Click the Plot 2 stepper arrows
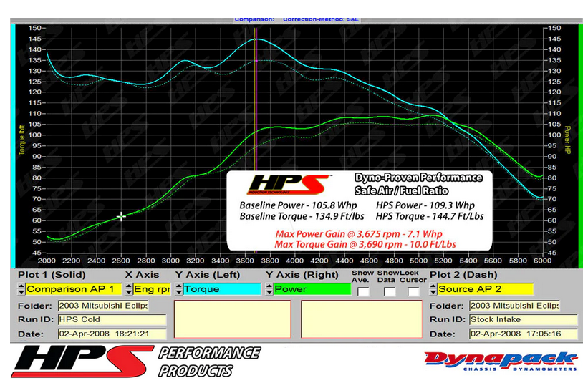 [x=432, y=289]
